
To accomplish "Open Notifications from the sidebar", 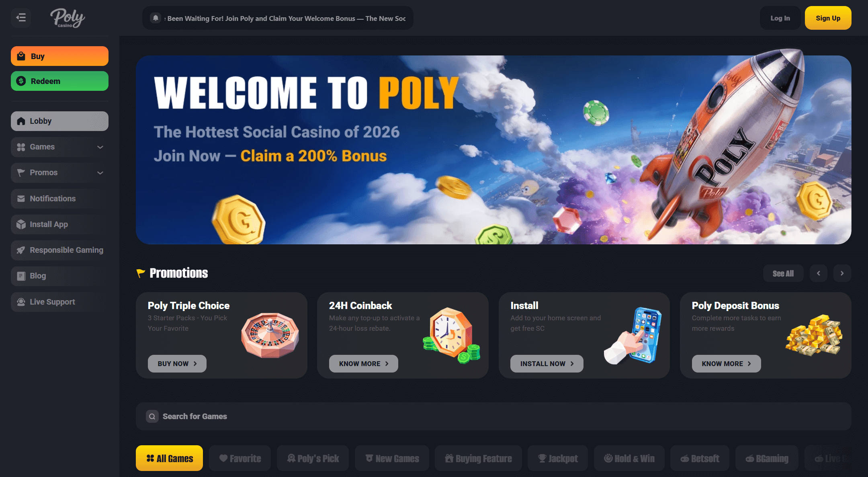I will pyautogui.click(x=59, y=199).
